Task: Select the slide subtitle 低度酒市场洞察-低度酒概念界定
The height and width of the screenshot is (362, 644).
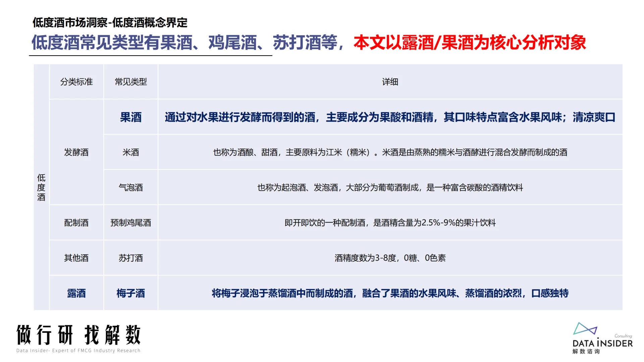Action: click(110, 22)
